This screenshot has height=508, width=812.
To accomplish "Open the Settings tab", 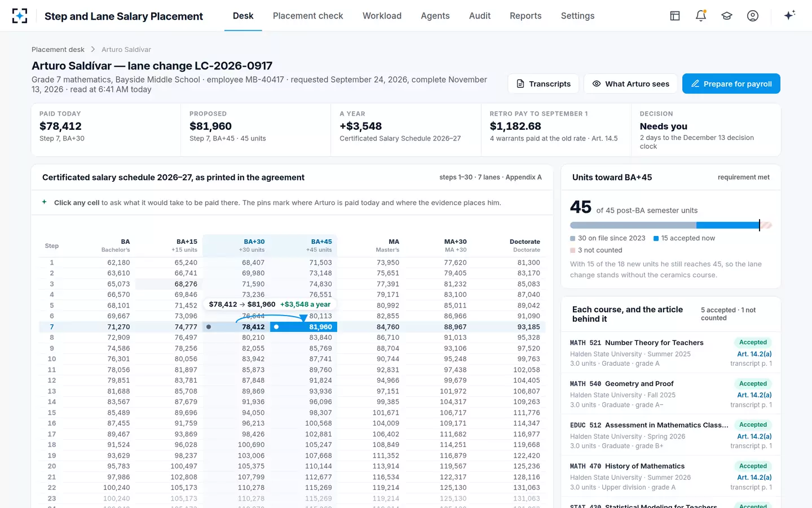I will (577, 16).
